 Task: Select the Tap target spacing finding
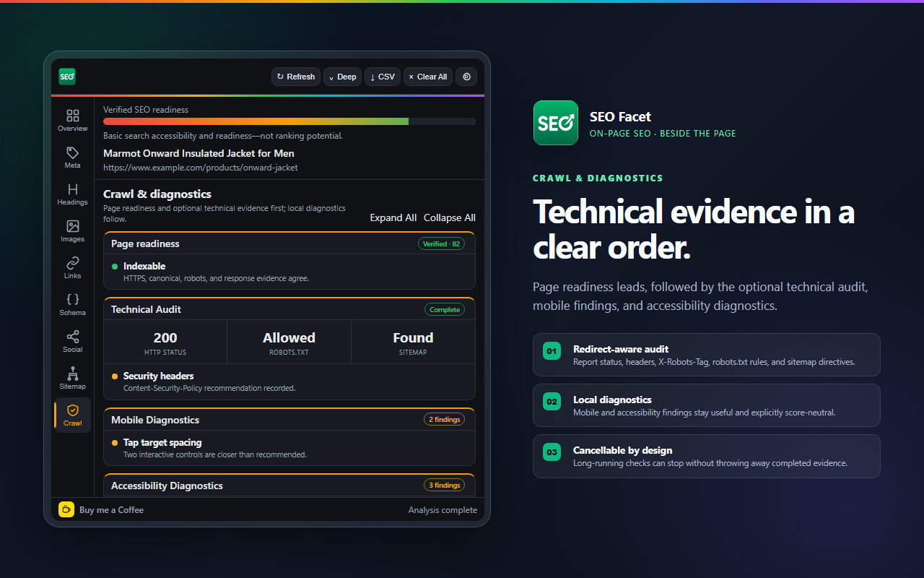pyautogui.click(x=289, y=448)
